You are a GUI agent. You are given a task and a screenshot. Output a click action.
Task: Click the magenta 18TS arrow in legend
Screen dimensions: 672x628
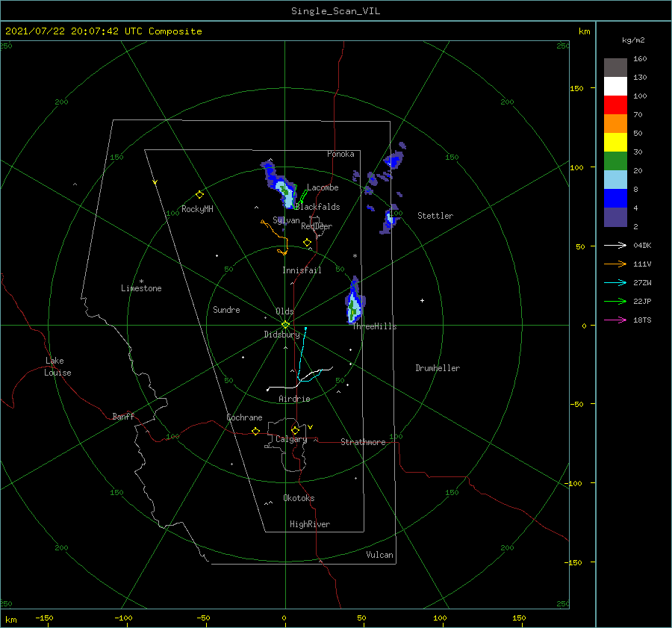click(x=615, y=320)
